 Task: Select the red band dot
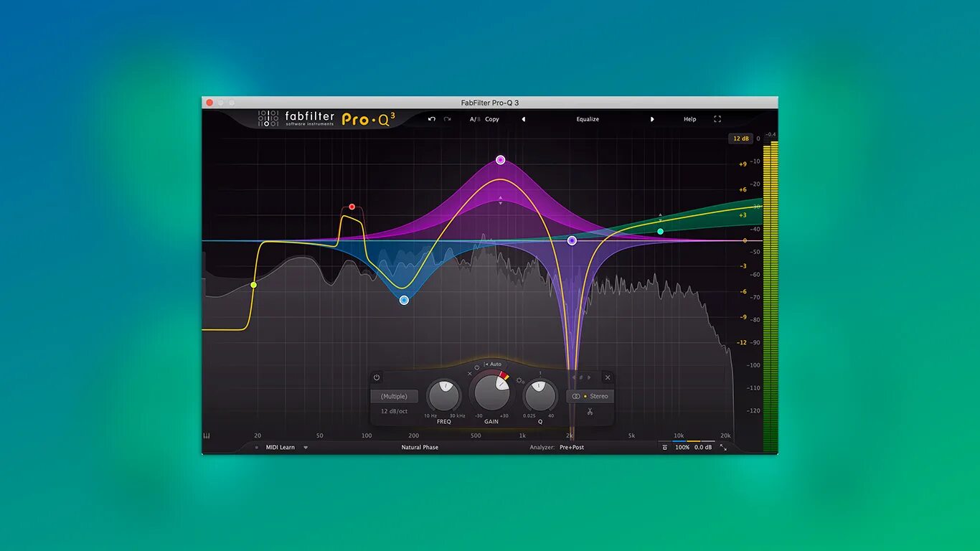pyautogui.click(x=352, y=207)
